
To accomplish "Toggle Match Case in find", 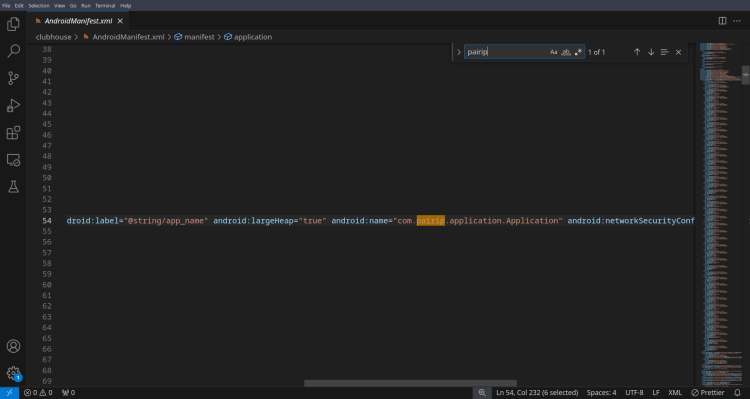I will (553, 52).
